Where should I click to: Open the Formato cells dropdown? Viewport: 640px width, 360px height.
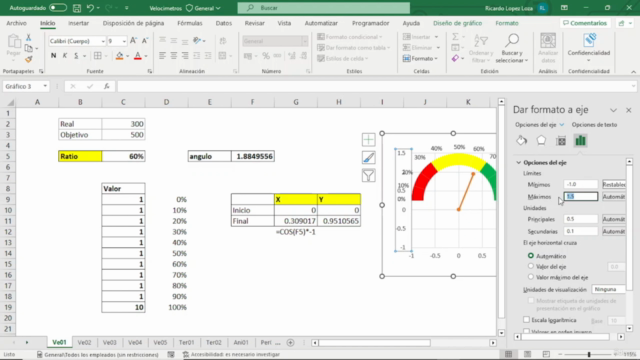(x=420, y=58)
